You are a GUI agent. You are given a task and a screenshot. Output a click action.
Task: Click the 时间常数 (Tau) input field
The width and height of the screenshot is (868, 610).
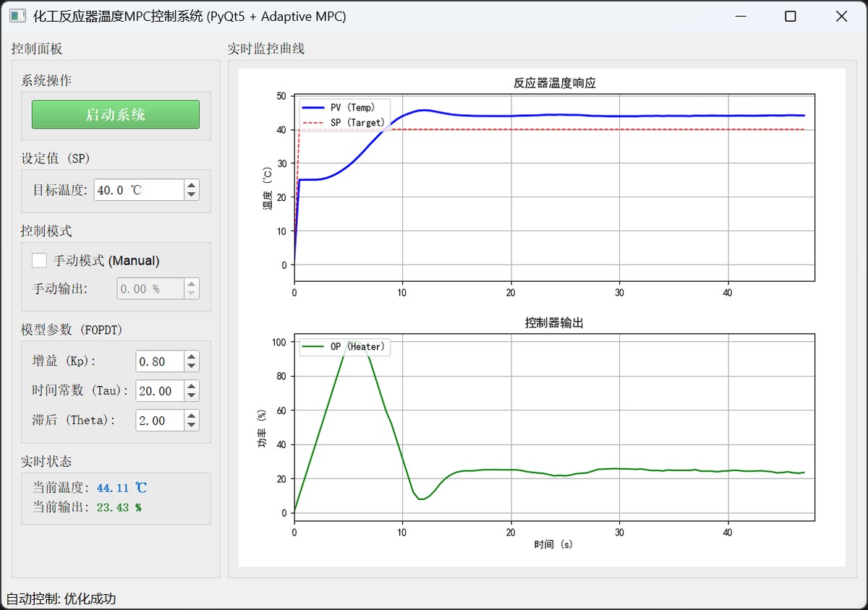click(159, 391)
